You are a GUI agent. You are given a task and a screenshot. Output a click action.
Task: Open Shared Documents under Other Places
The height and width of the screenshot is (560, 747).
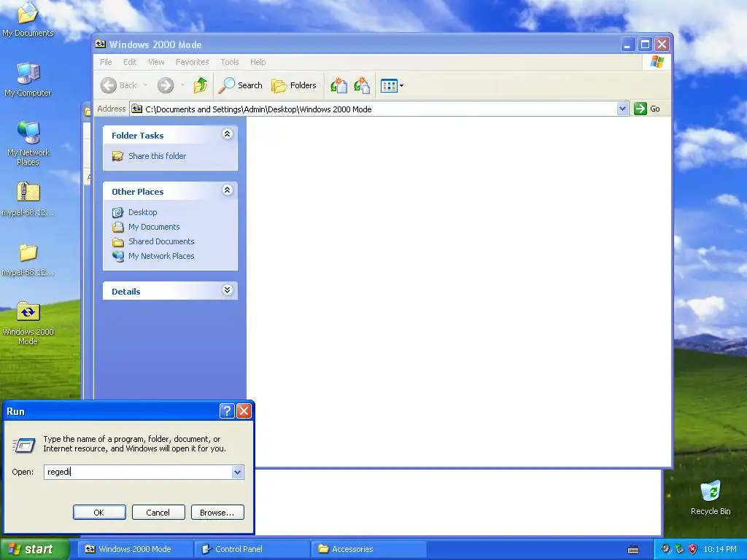pos(161,241)
